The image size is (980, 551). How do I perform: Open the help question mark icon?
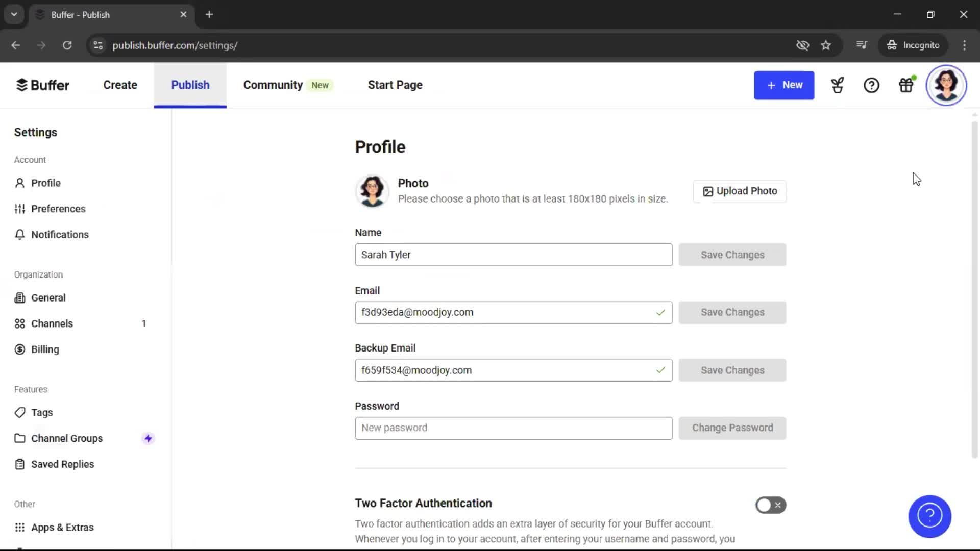[x=871, y=85]
